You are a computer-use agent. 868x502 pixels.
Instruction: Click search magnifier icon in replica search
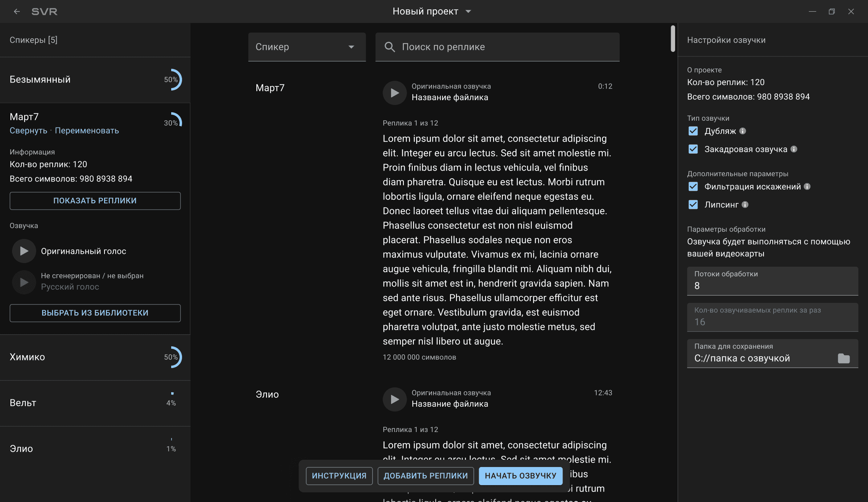point(389,47)
